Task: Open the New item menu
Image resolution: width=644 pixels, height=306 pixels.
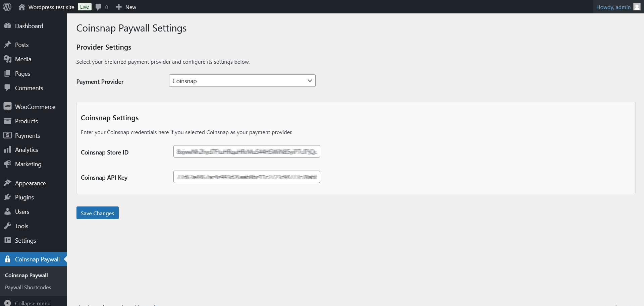Action: [126, 7]
